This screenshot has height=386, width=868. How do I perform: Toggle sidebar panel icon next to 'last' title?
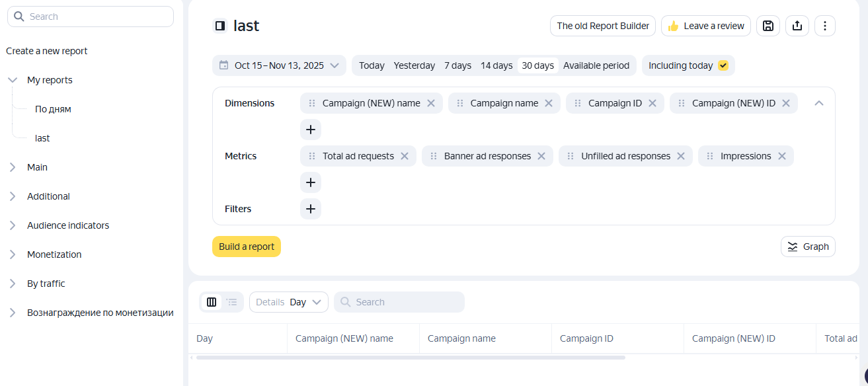tap(220, 26)
